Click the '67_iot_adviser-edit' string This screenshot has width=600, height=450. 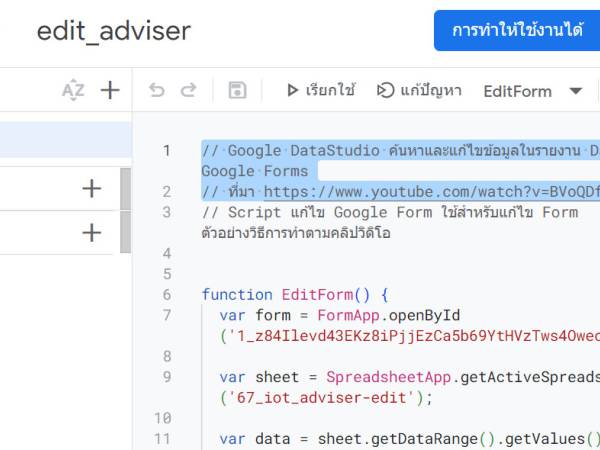coord(321,398)
